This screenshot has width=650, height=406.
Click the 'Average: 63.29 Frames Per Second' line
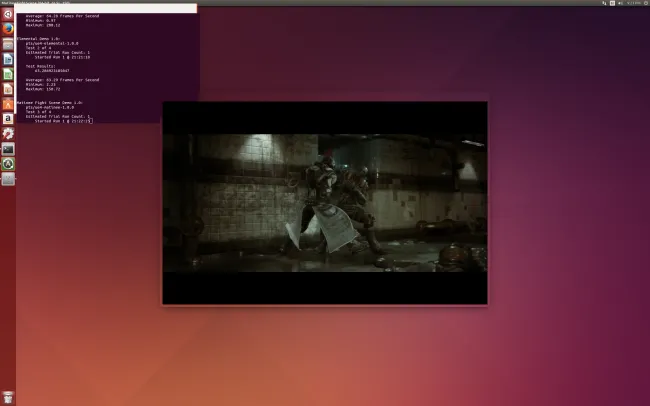point(62,80)
